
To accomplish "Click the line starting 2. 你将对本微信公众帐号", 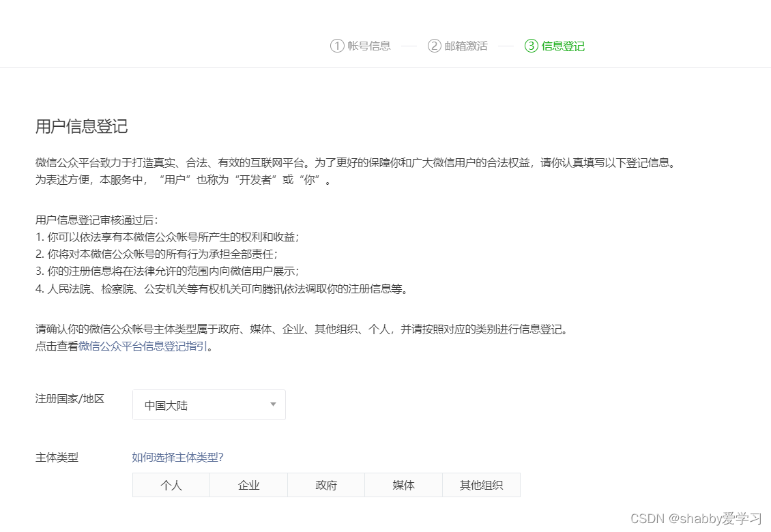I will click(156, 254).
